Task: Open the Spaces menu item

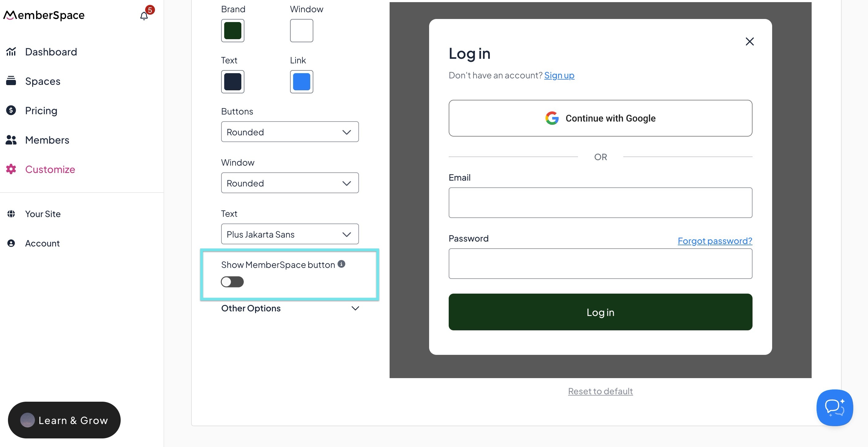Action: pyautogui.click(x=43, y=81)
